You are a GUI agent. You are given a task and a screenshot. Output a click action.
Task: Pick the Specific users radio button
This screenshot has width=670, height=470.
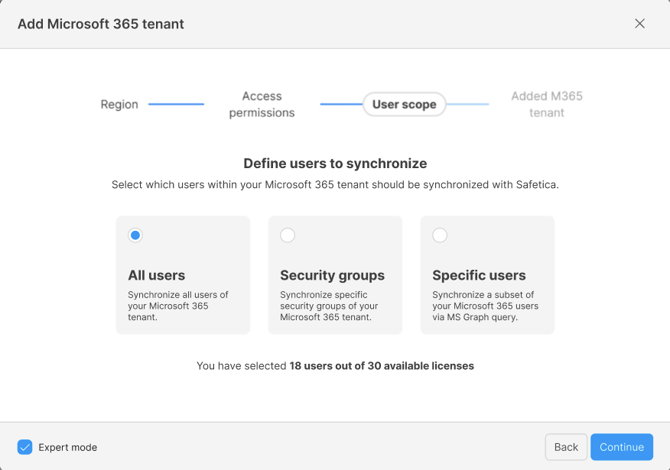[x=440, y=236]
